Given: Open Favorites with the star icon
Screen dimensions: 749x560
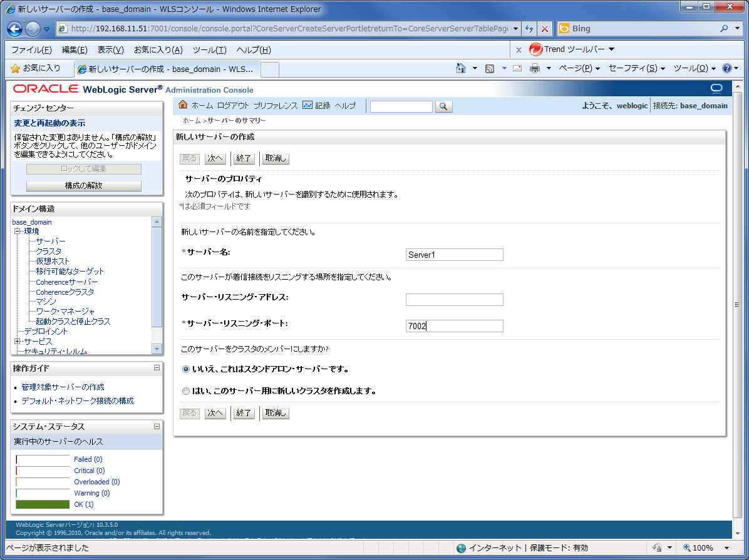Looking at the screenshot, I should (x=15, y=69).
